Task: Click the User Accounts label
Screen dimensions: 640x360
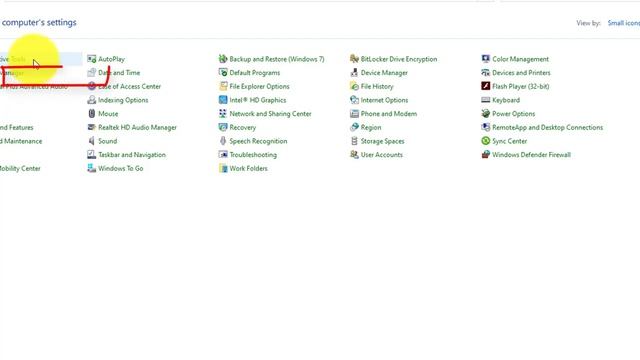Action: pyautogui.click(x=382, y=155)
